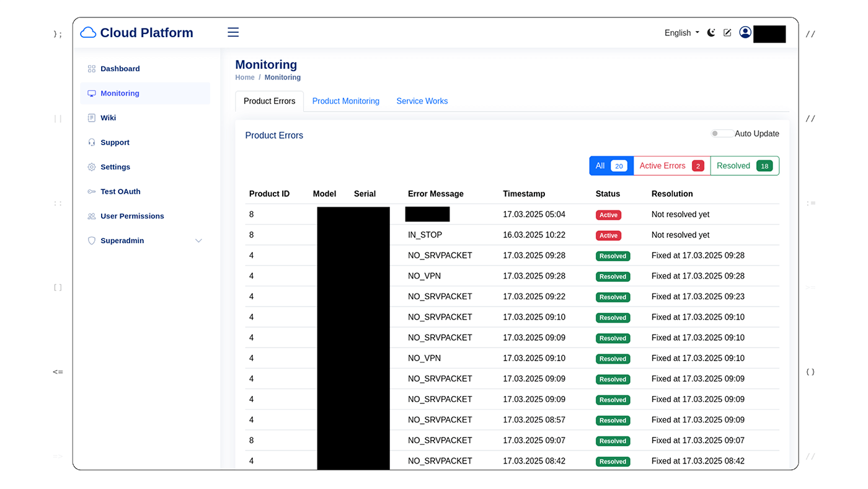The image size is (868, 489).
Task: Show All errors filter button
Action: [x=611, y=166]
